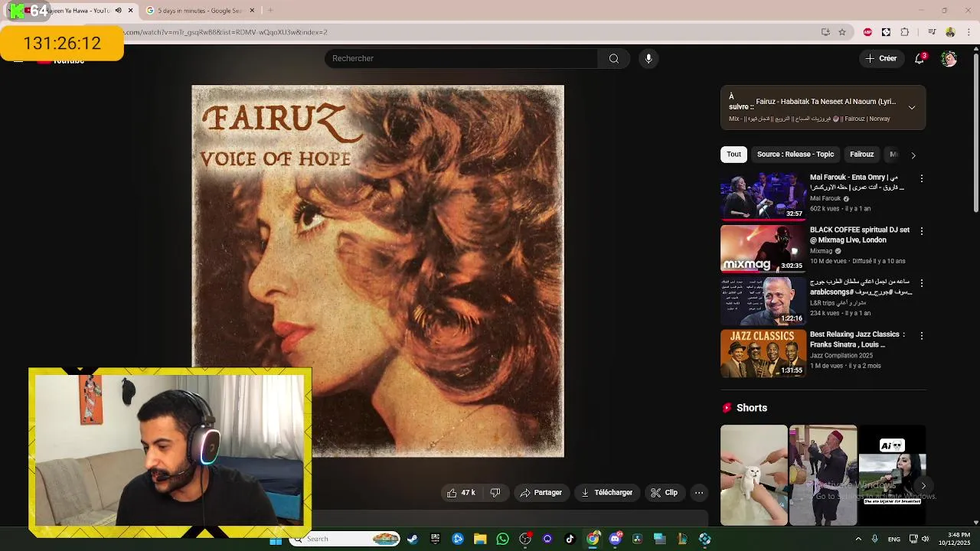Select the Fairouz filter chip
Viewport: 980px width, 551px height.
pyautogui.click(x=861, y=155)
